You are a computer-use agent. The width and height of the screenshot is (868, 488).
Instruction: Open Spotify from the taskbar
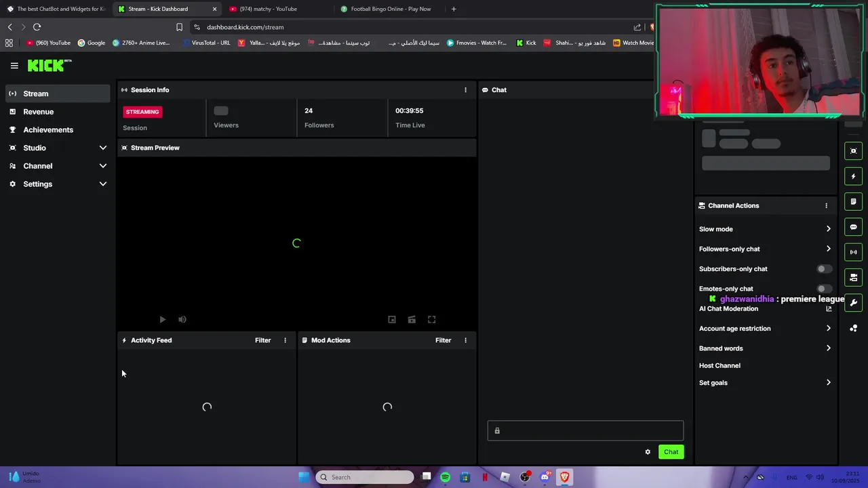445,477
